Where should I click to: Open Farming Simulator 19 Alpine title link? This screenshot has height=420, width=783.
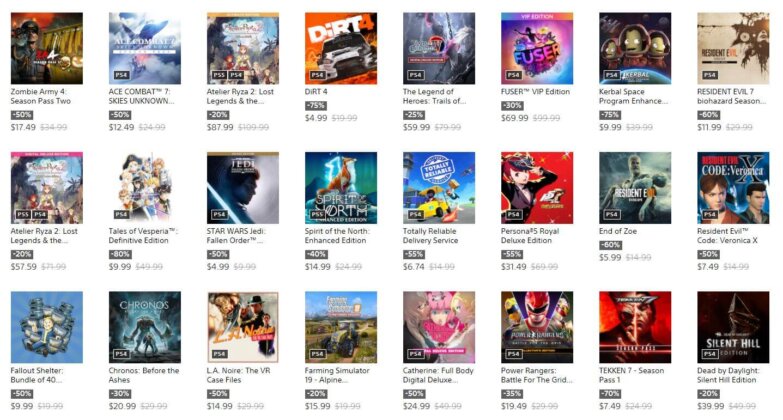(x=337, y=375)
